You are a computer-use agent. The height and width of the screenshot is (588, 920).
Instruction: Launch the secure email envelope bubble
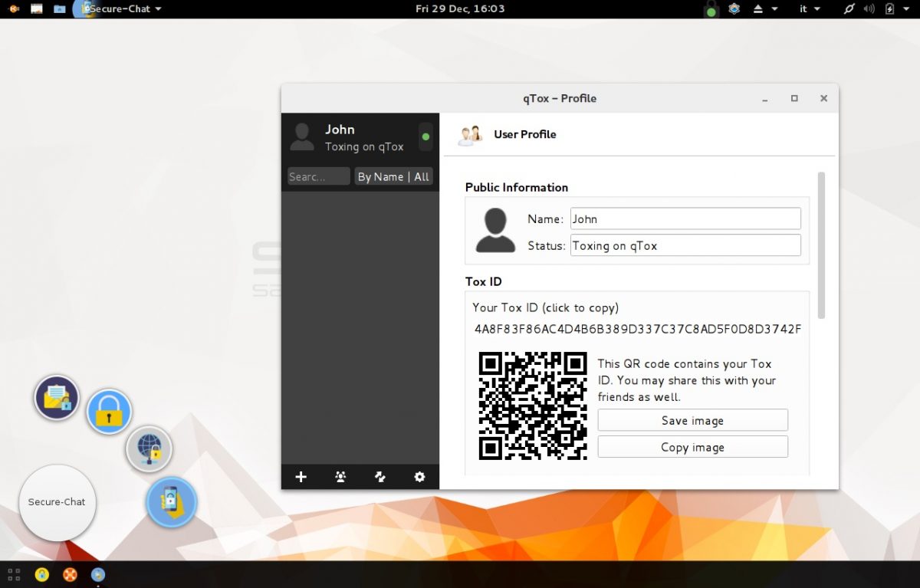pyautogui.click(x=57, y=397)
